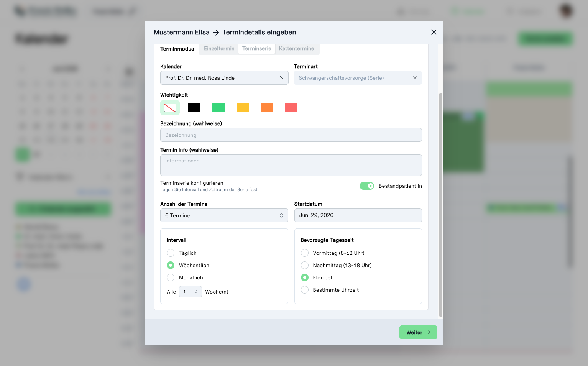Select the no-priority crossed-out swatch
Image resolution: width=588 pixels, height=366 pixels.
point(170,108)
